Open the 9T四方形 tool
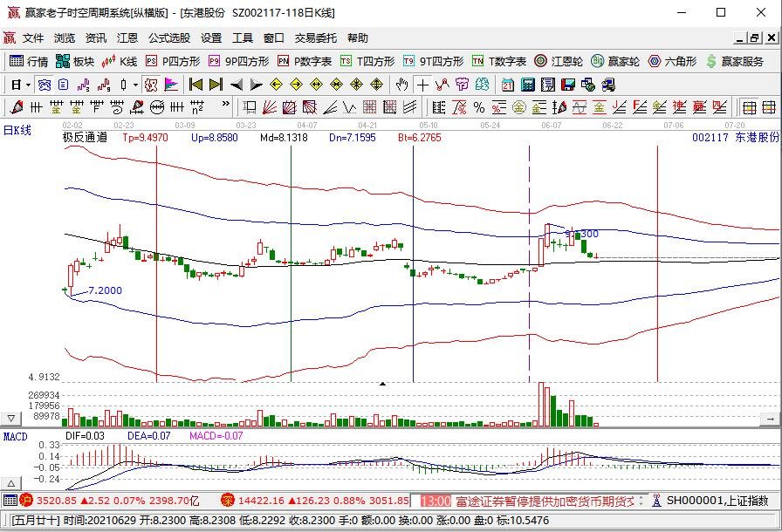Viewport: 782px width, 532px height. pos(434,61)
